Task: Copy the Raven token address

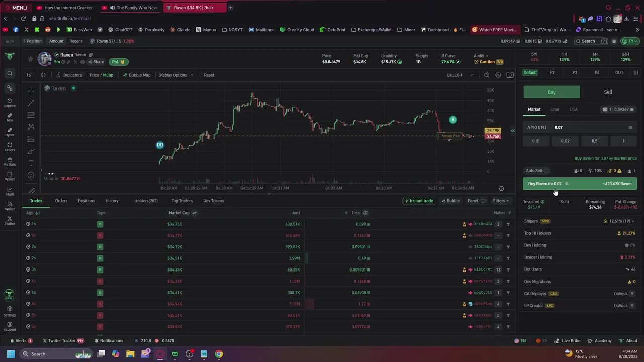Action: pyautogui.click(x=91, y=55)
